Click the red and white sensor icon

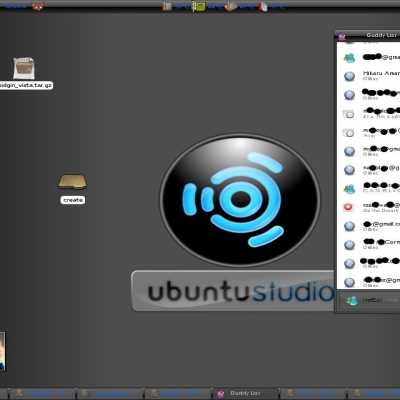coord(263,7)
